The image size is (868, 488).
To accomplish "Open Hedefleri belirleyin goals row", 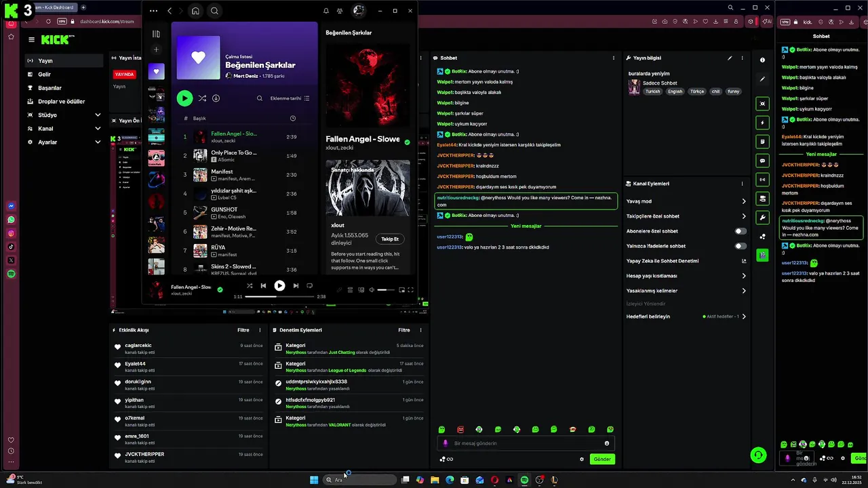I will [686, 317].
